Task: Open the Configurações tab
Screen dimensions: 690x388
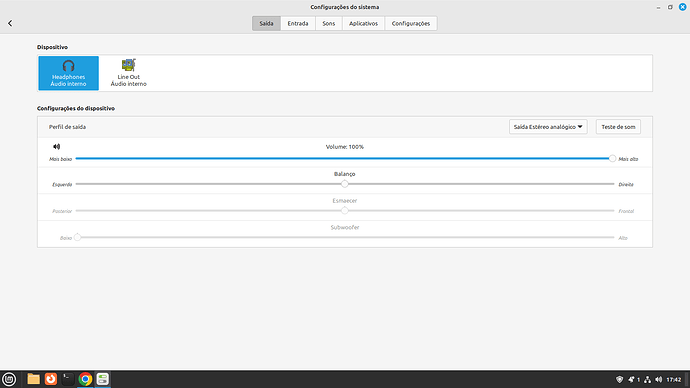Action: tap(411, 23)
